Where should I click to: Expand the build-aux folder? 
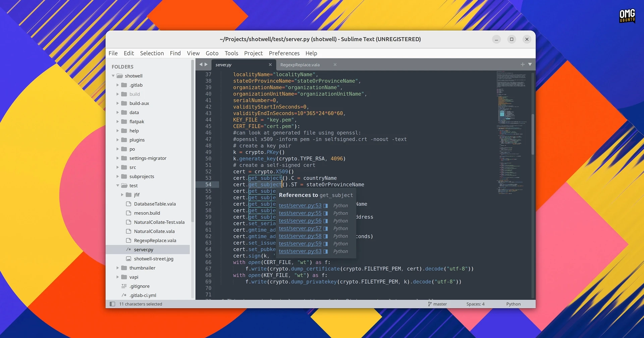pos(118,103)
